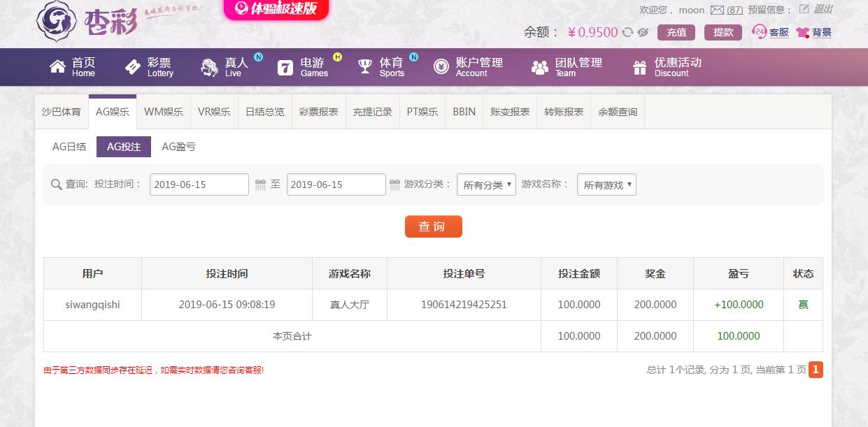Expand 所有游戏 game name dropdown
This screenshot has width=868, height=427.
[606, 184]
